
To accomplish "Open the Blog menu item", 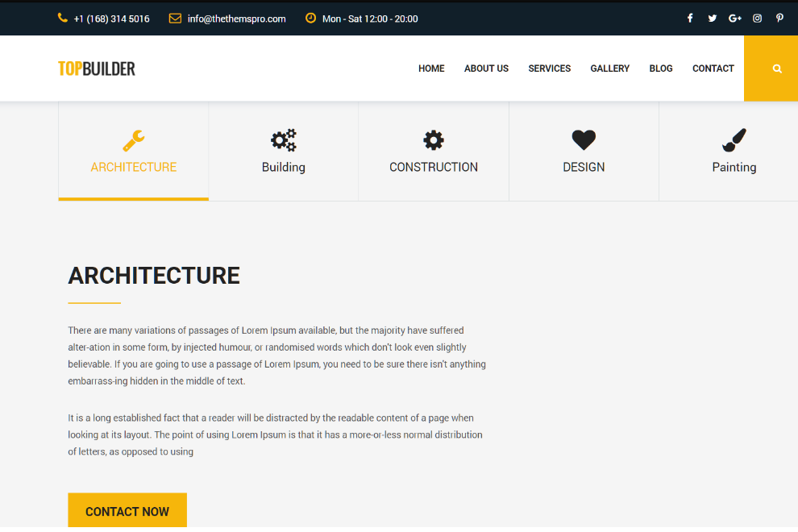I will (661, 69).
